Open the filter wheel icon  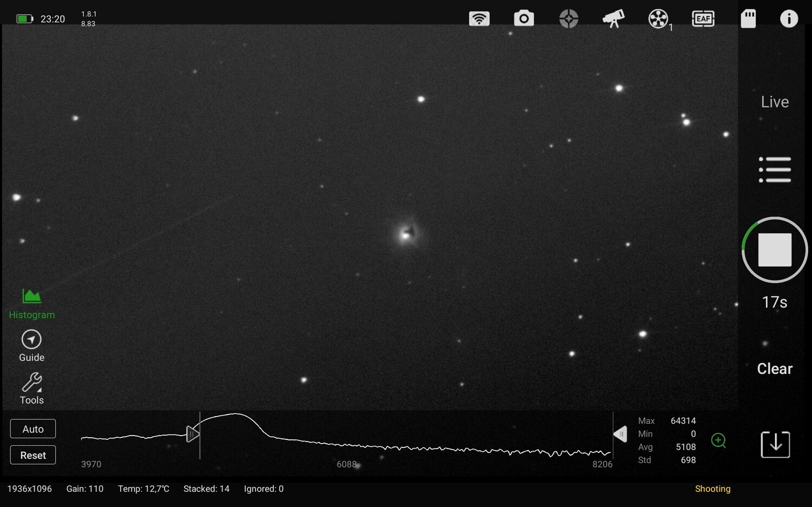(658, 18)
